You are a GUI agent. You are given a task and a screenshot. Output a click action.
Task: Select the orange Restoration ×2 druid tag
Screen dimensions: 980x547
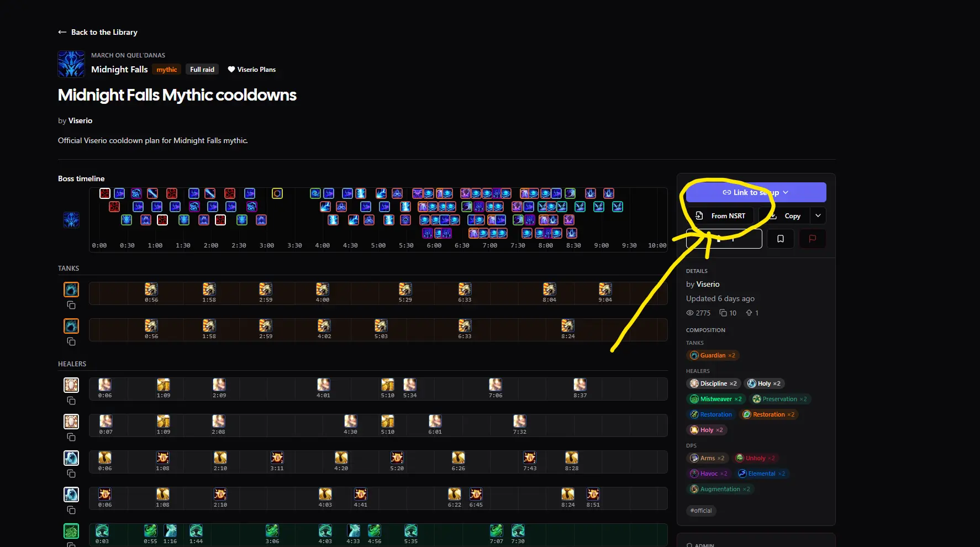[x=768, y=414]
